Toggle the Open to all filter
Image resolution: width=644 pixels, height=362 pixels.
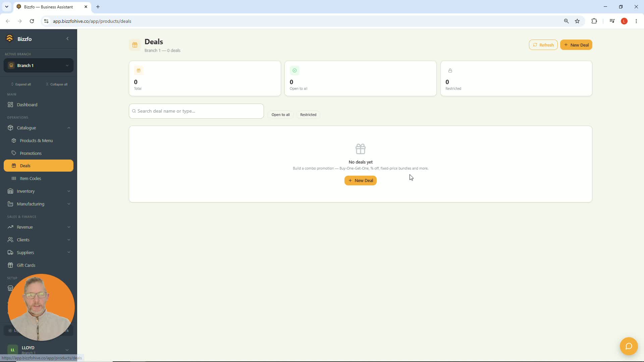(x=280, y=115)
